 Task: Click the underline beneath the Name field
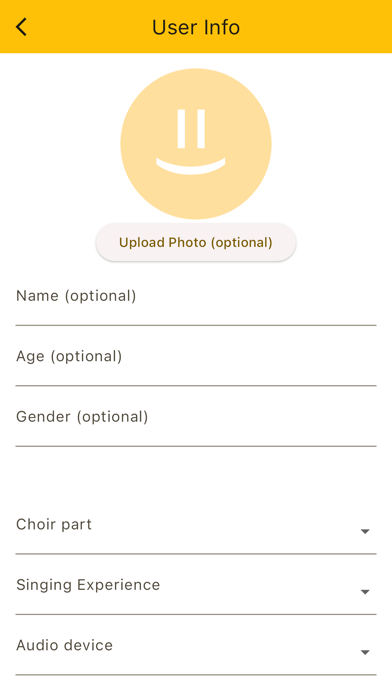(196, 325)
